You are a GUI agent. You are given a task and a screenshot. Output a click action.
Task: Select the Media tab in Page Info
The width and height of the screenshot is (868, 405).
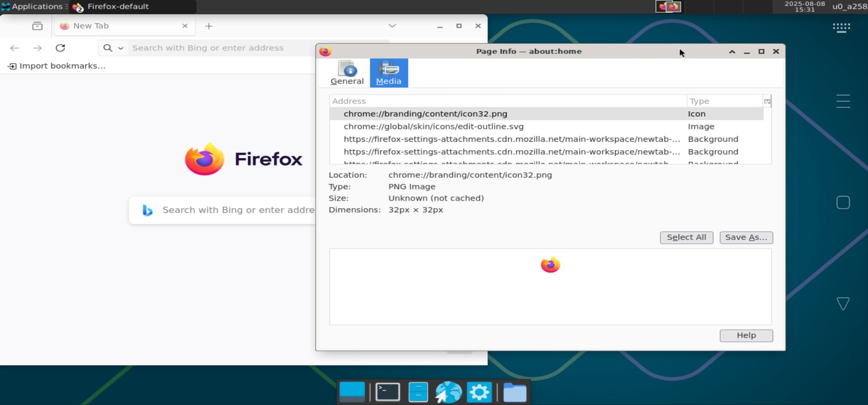point(389,73)
